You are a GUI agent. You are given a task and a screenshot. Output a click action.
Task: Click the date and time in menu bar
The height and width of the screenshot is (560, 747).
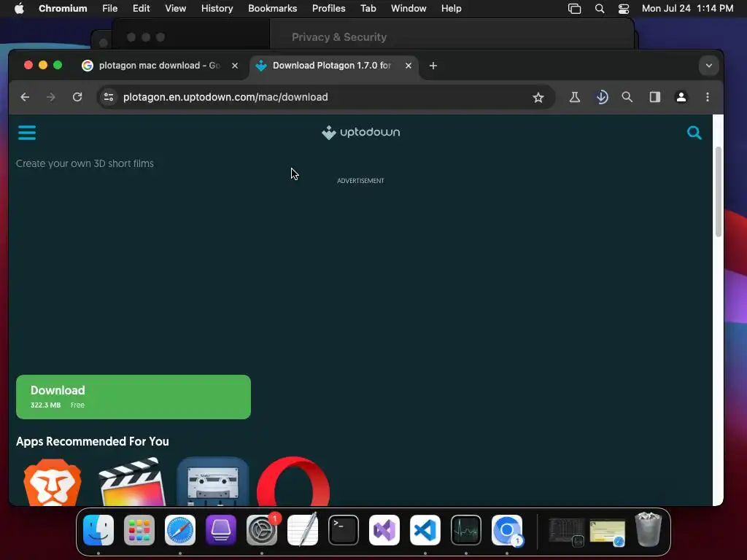(x=687, y=9)
